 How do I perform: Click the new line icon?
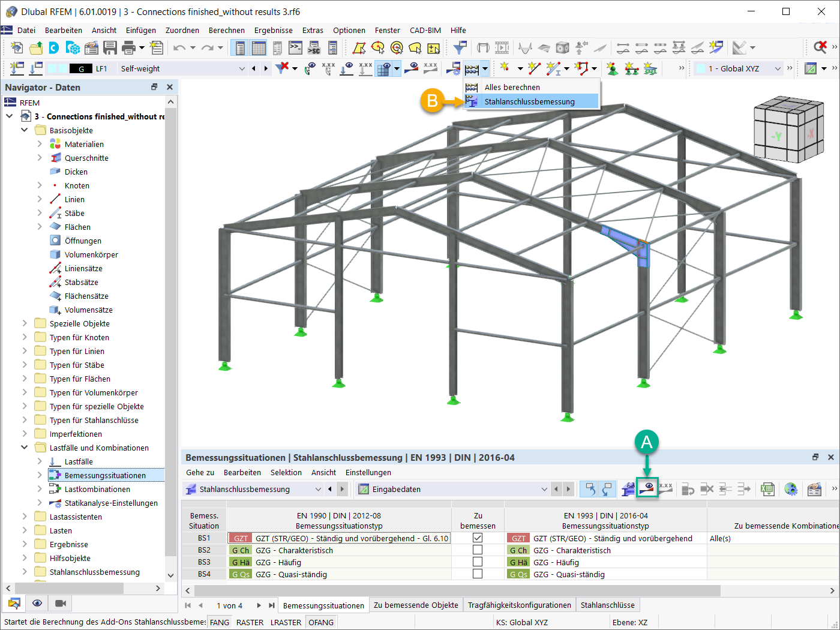(x=534, y=68)
